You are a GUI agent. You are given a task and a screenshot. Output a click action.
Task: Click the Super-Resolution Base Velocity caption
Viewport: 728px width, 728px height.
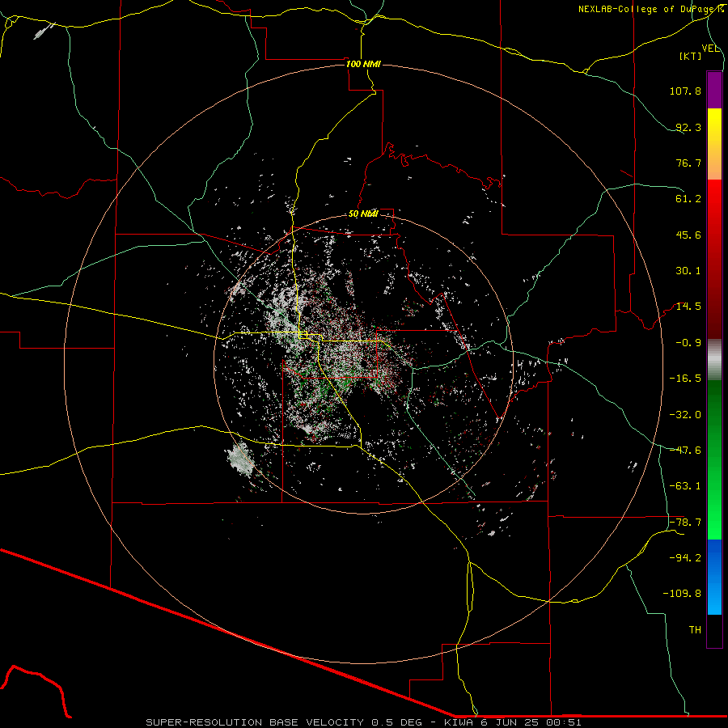point(363,722)
